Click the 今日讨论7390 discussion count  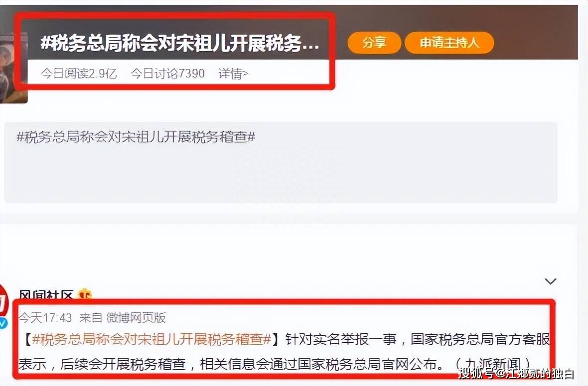(167, 73)
